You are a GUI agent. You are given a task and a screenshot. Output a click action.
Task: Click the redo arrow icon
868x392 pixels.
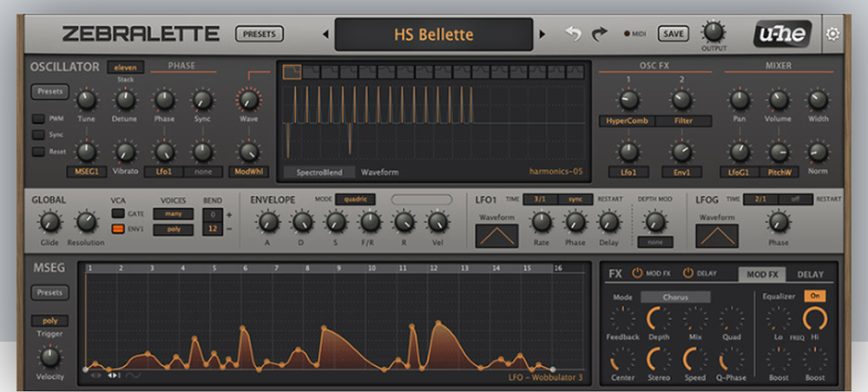tap(600, 34)
